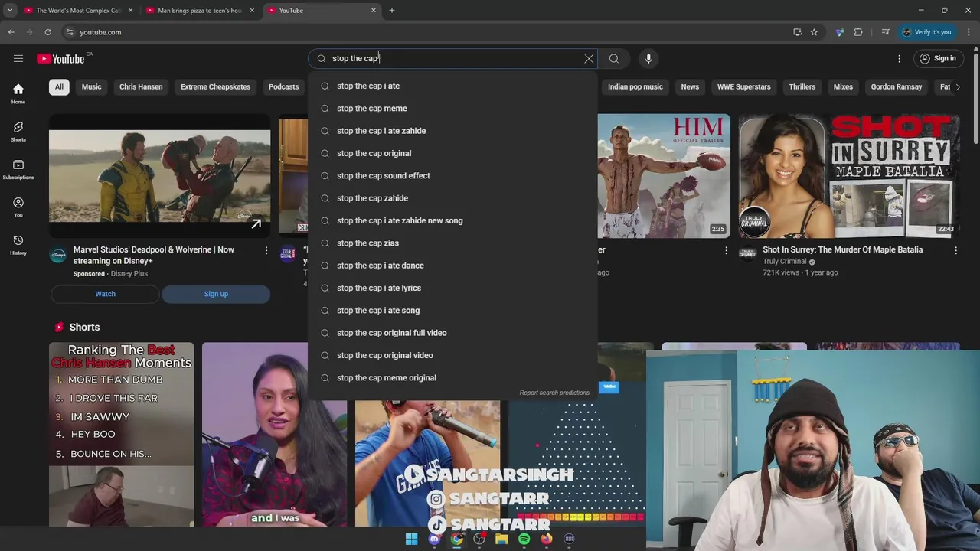Choose suggestion "stop the cap zias"

[452, 243]
